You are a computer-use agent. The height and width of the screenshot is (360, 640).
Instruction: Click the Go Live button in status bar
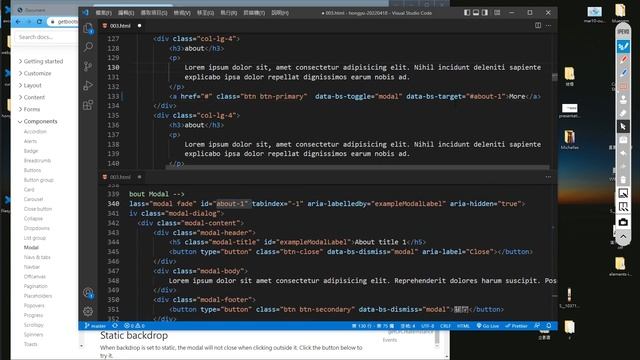[488, 326]
